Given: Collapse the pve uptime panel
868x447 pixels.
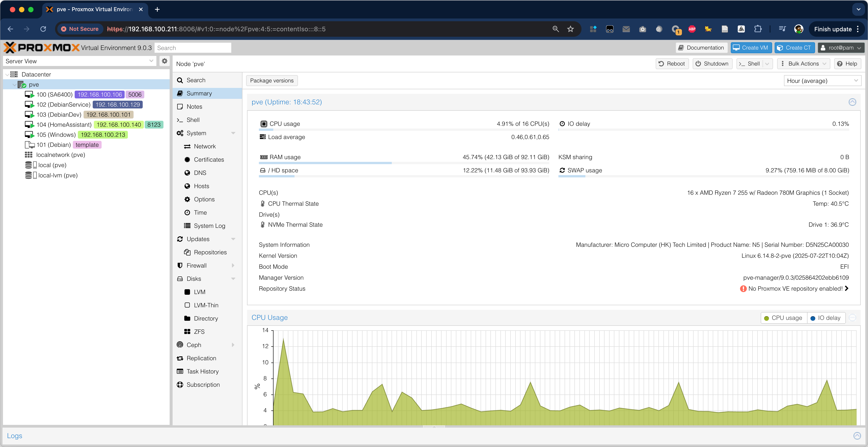Looking at the screenshot, I should click(852, 102).
